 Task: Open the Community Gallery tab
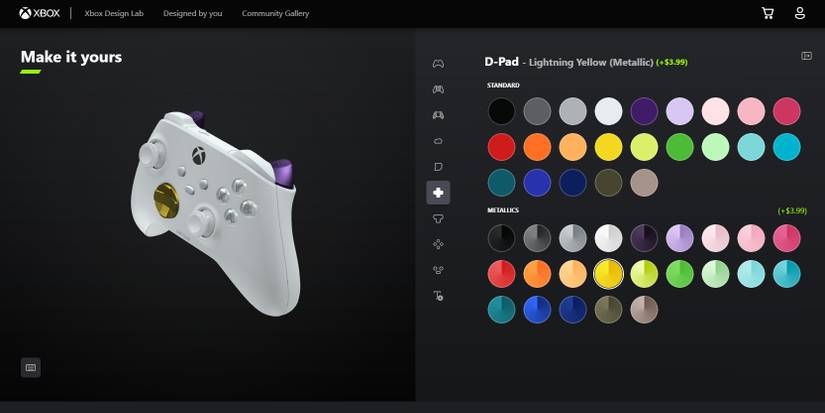coord(275,13)
